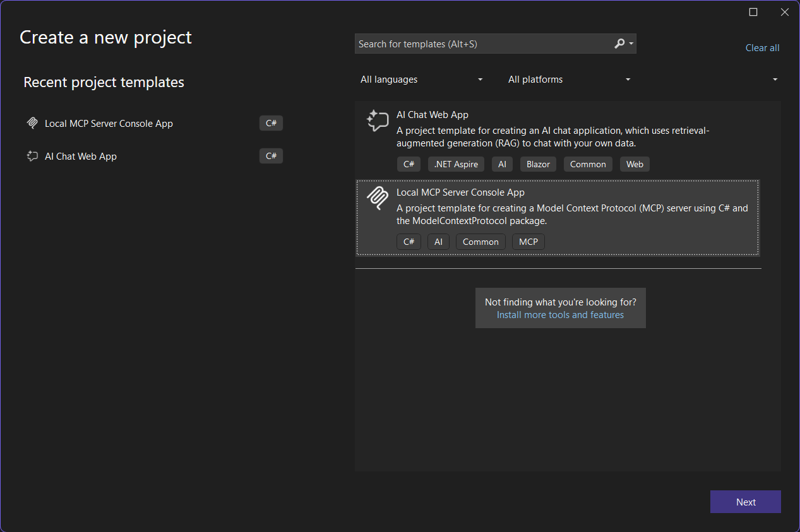Open recent Local MCP Server Console App
Screen dimensions: 800x532
(x=109, y=124)
